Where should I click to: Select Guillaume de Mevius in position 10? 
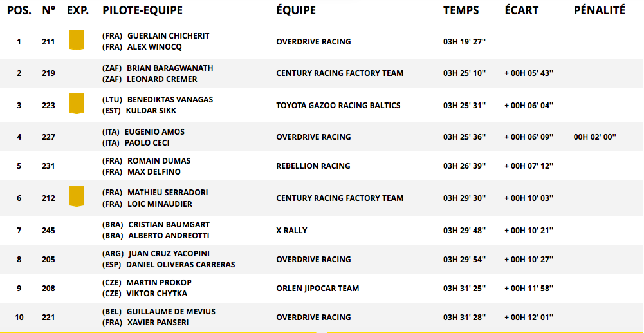tap(171, 312)
